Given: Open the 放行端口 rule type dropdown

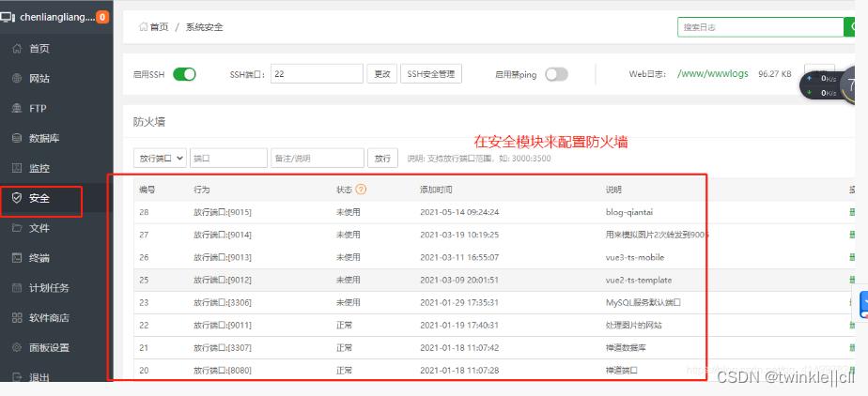Looking at the screenshot, I should tap(160, 159).
